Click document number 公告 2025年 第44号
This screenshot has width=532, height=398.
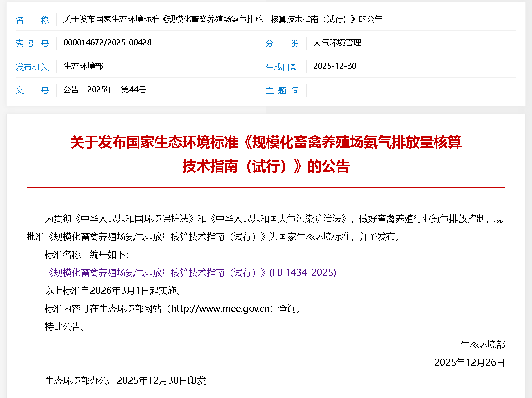pos(105,90)
